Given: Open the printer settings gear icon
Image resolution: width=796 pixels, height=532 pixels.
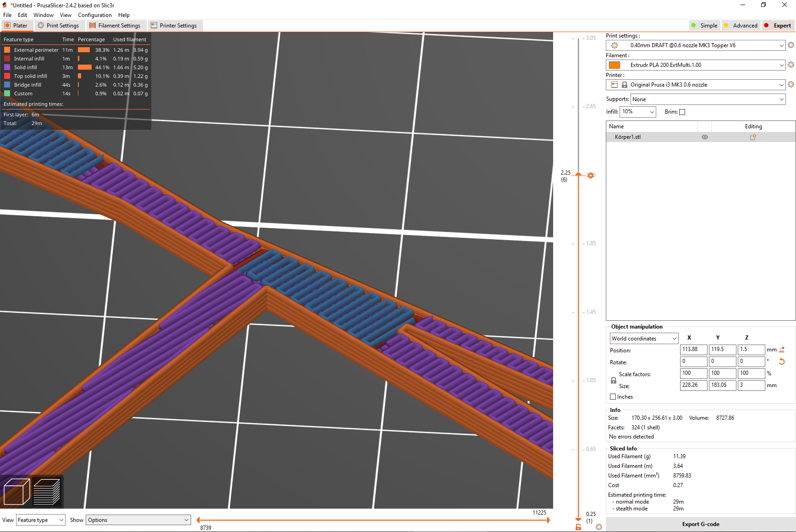Looking at the screenshot, I should tap(791, 84).
